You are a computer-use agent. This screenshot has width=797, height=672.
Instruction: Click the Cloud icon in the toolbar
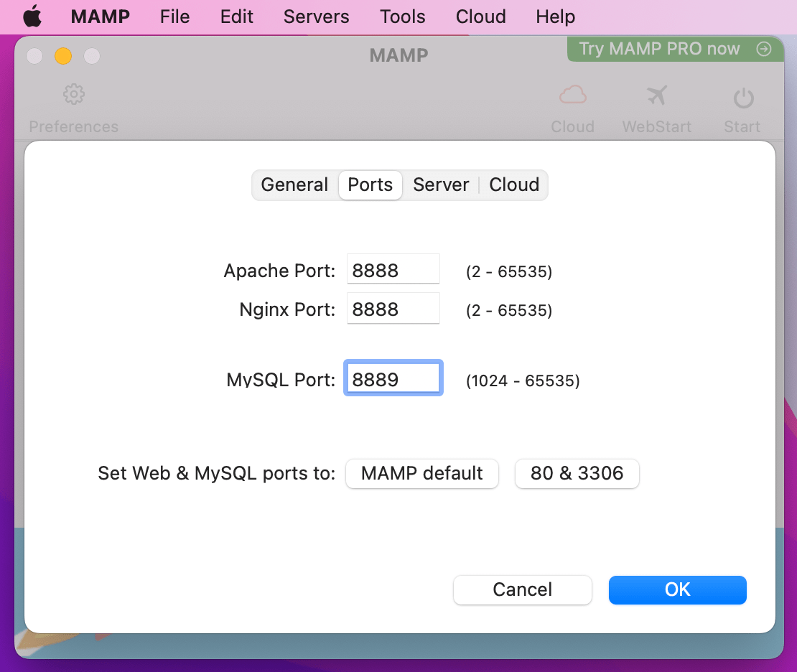[572, 94]
